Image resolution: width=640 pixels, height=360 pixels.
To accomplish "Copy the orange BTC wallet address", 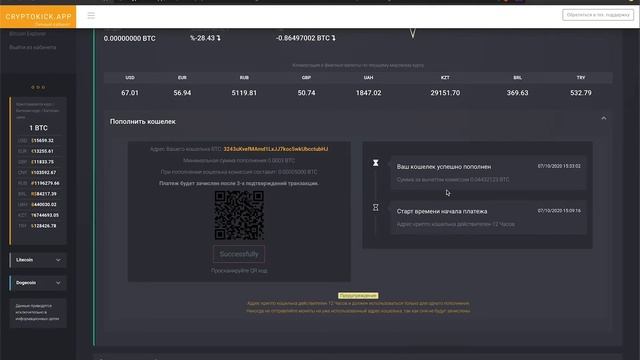I will tap(276, 149).
